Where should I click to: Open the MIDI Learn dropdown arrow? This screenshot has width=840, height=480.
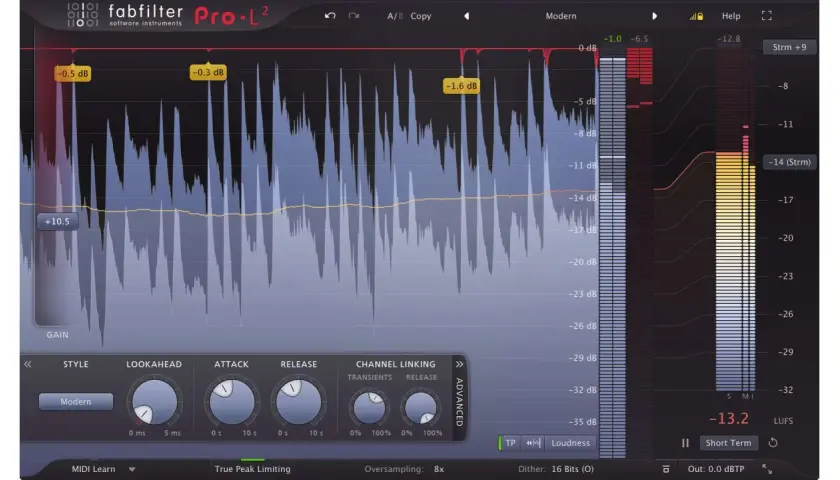click(x=132, y=469)
